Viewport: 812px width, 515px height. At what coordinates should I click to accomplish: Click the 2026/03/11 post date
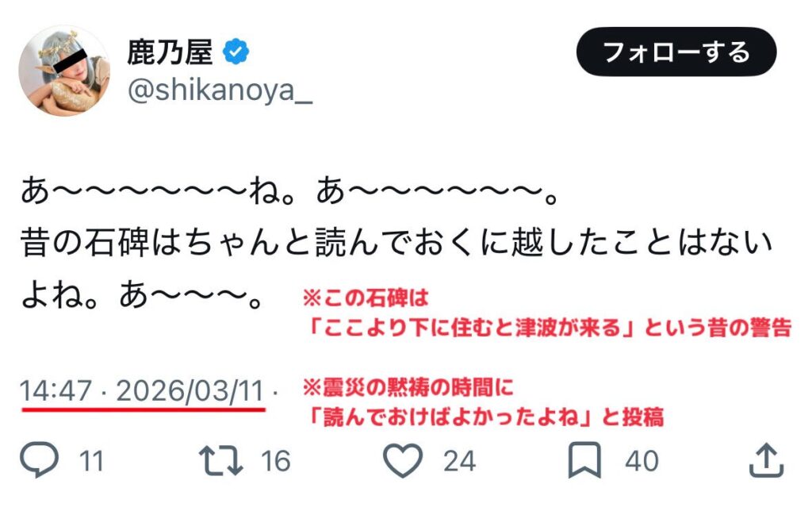pyautogui.click(x=190, y=391)
